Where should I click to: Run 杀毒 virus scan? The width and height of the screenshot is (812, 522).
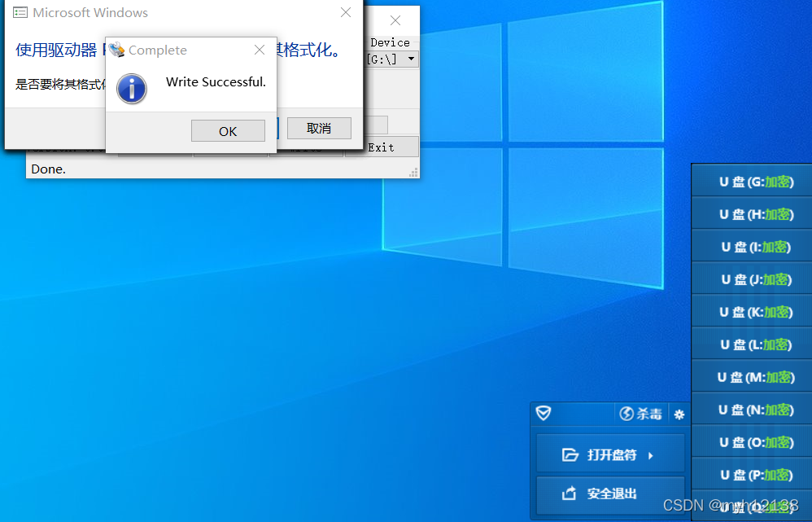(x=640, y=414)
